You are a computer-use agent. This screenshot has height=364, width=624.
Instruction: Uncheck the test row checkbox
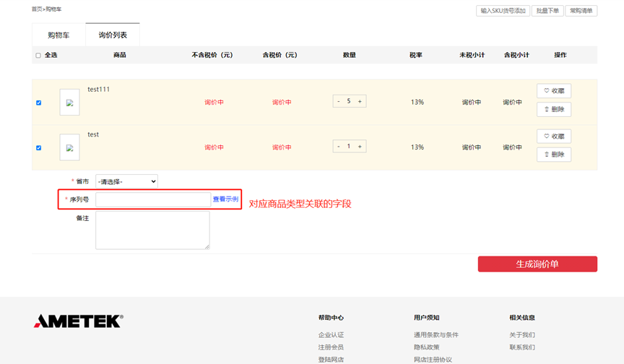click(38, 148)
